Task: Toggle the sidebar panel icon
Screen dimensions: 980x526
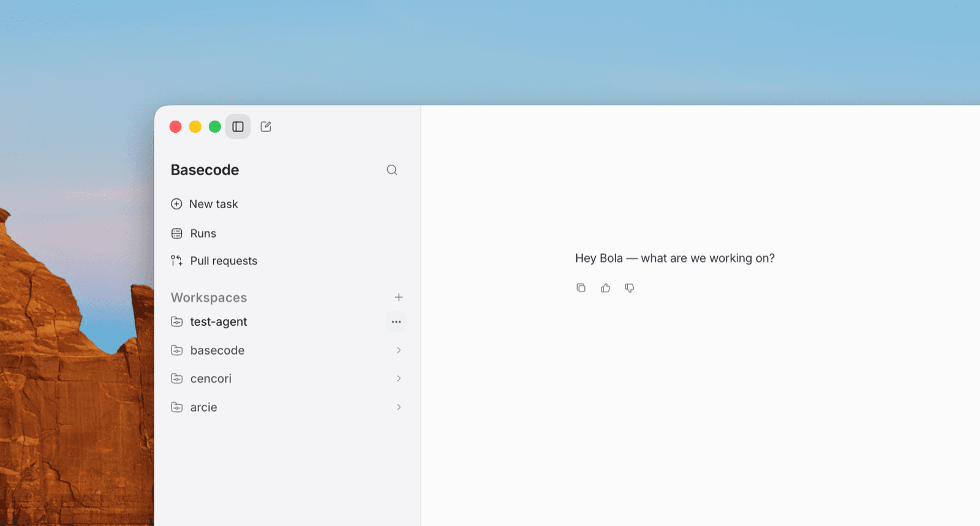Action: 238,127
